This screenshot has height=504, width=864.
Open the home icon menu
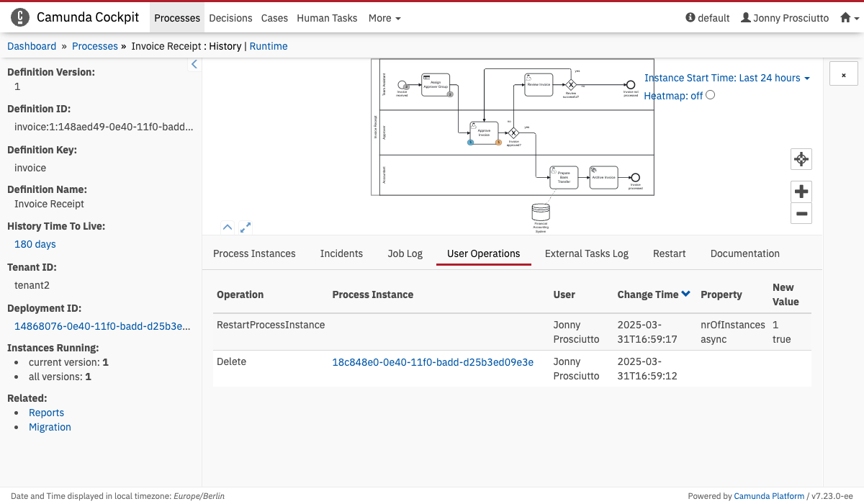click(850, 18)
